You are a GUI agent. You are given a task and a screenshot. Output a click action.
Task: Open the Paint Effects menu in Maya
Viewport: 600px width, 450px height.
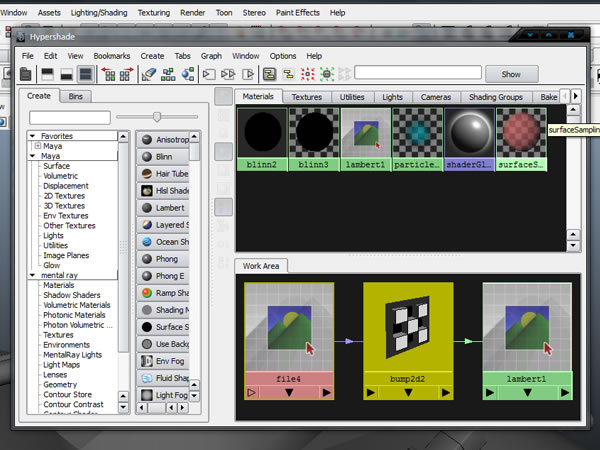click(x=298, y=13)
